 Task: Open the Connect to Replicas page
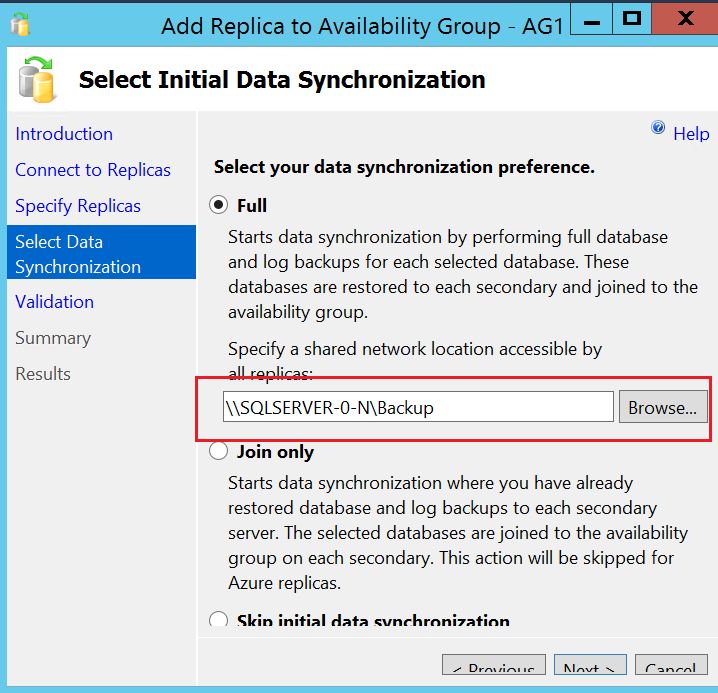click(x=93, y=170)
